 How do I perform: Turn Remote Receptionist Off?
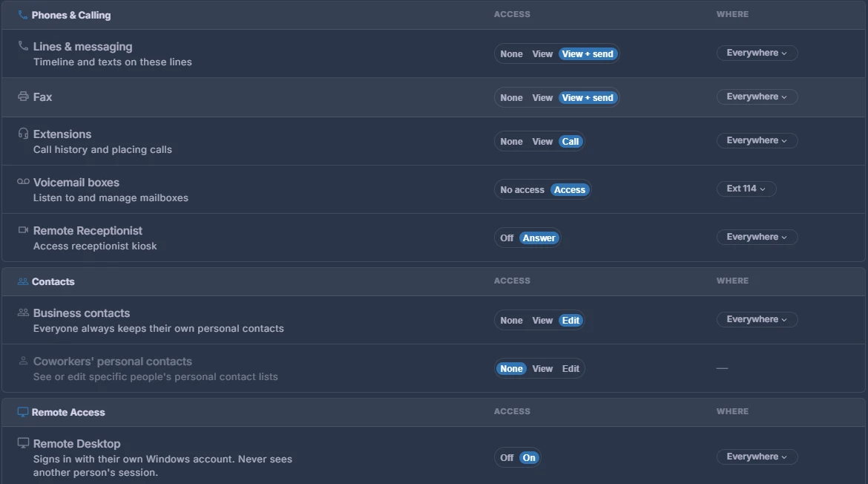(507, 238)
